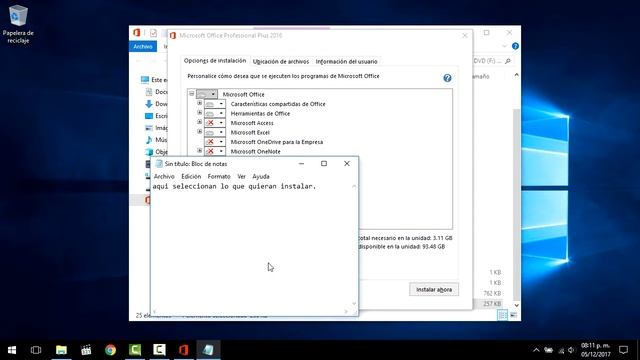Open Notepad's Ayuda menu
Image resolution: width=640 pixels, height=360 pixels.
(261, 176)
